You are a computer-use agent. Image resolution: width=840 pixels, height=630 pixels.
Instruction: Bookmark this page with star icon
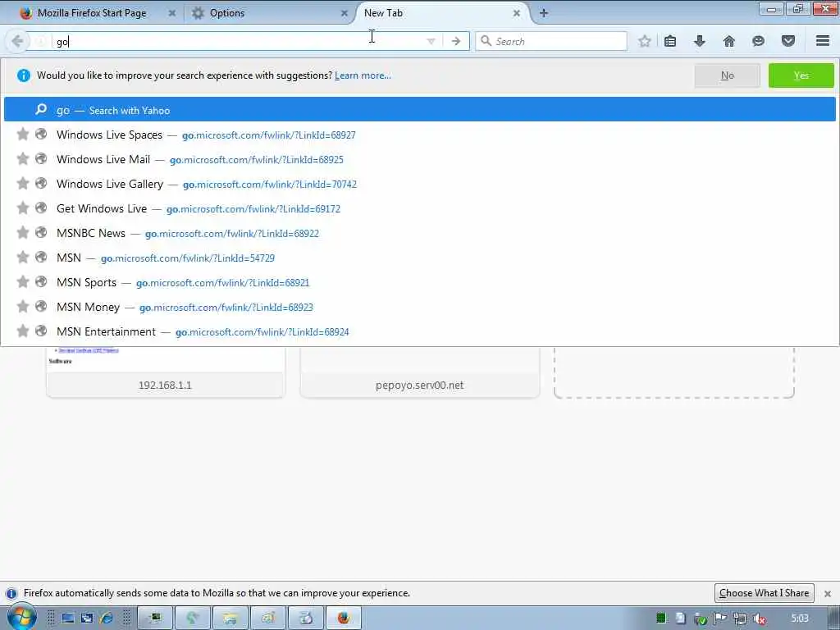click(x=645, y=41)
